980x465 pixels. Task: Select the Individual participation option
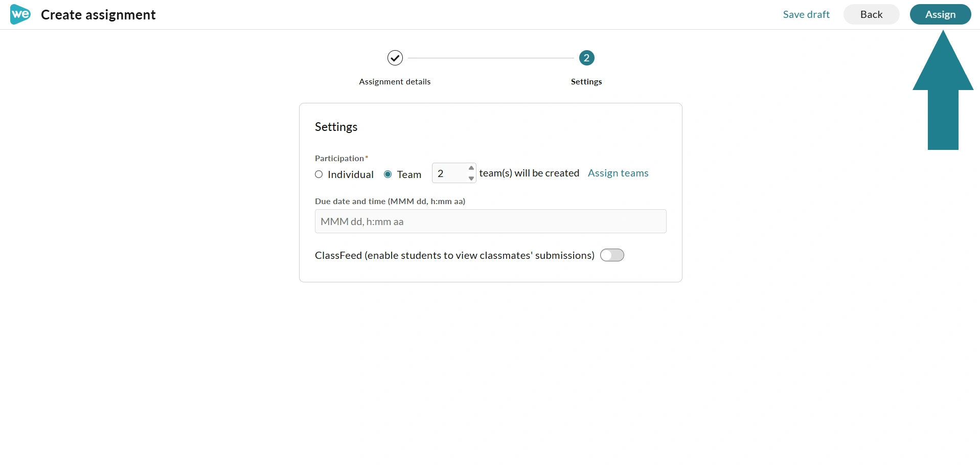(318, 174)
